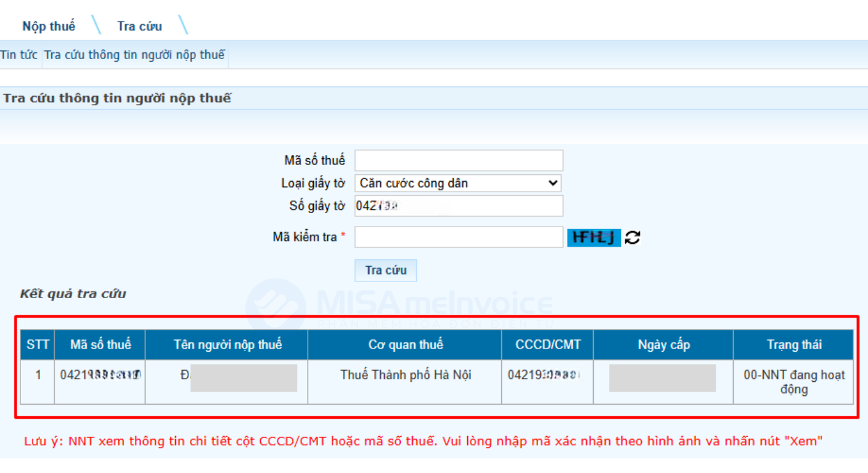
Task: Click the Cơ quan thuế column header
Action: (405, 345)
